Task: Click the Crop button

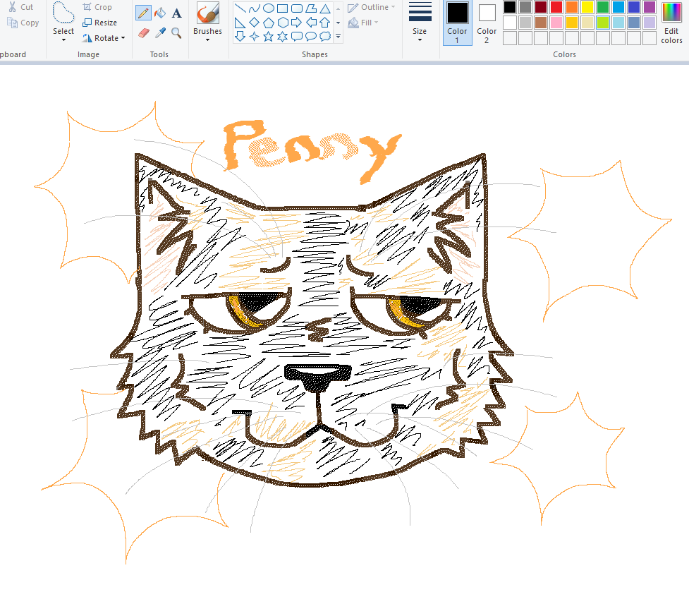Action: [97, 7]
